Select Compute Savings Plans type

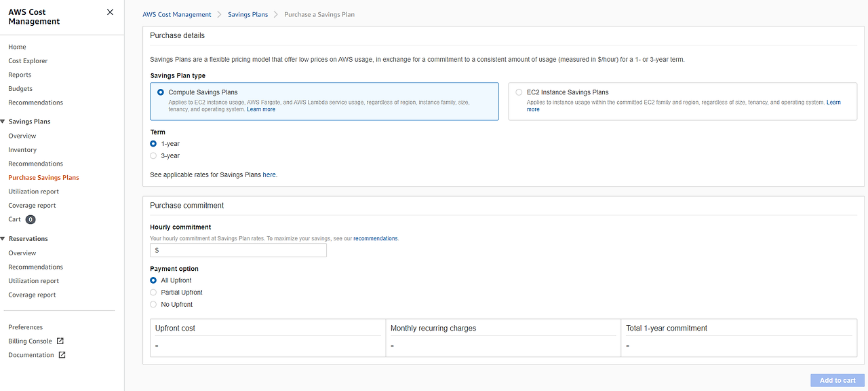(x=160, y=92)
